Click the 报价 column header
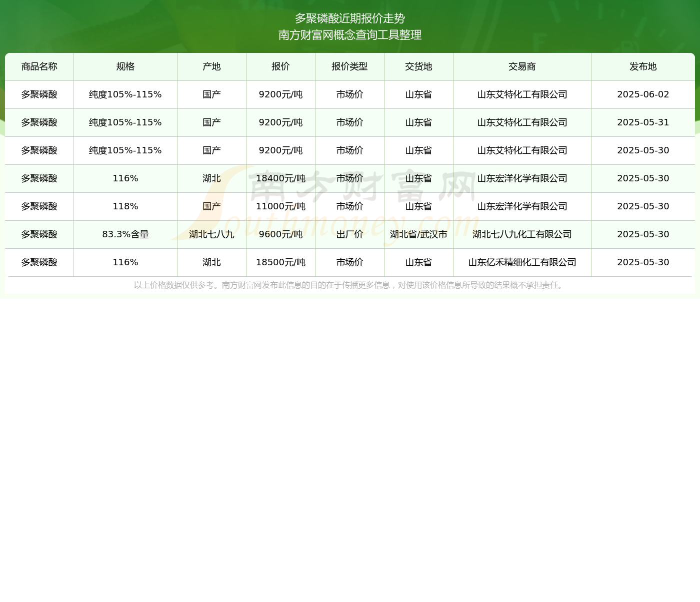This screenshot has height=602, width=700. 280,66
